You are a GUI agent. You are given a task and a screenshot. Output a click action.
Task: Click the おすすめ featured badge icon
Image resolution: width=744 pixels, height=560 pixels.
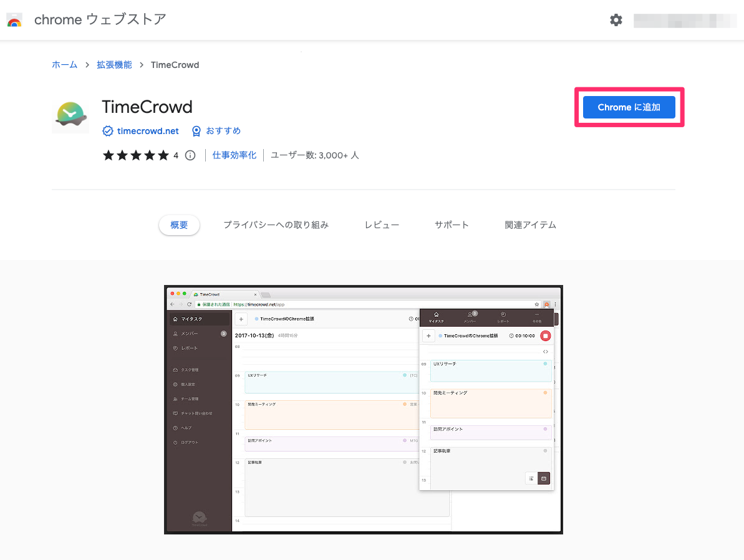[x=196, y=131]
